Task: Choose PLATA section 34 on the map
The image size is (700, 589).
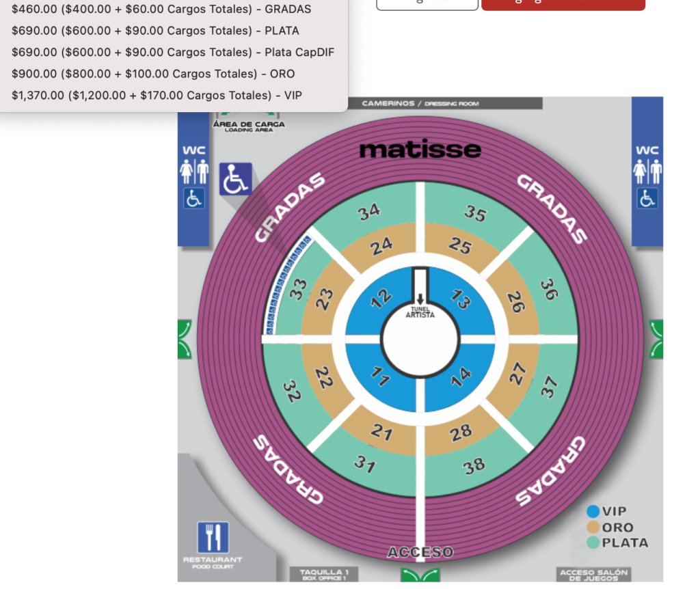Action: (x=368, y=212)
